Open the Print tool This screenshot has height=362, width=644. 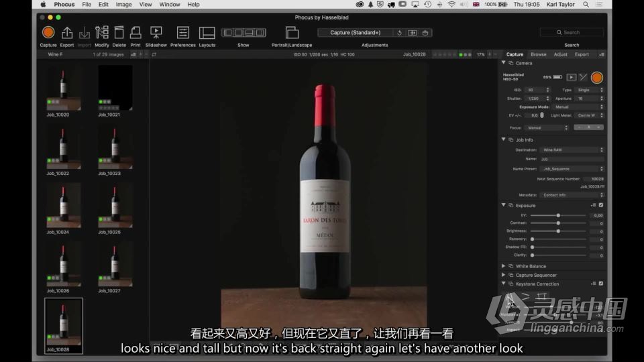(x=136, y=32)
